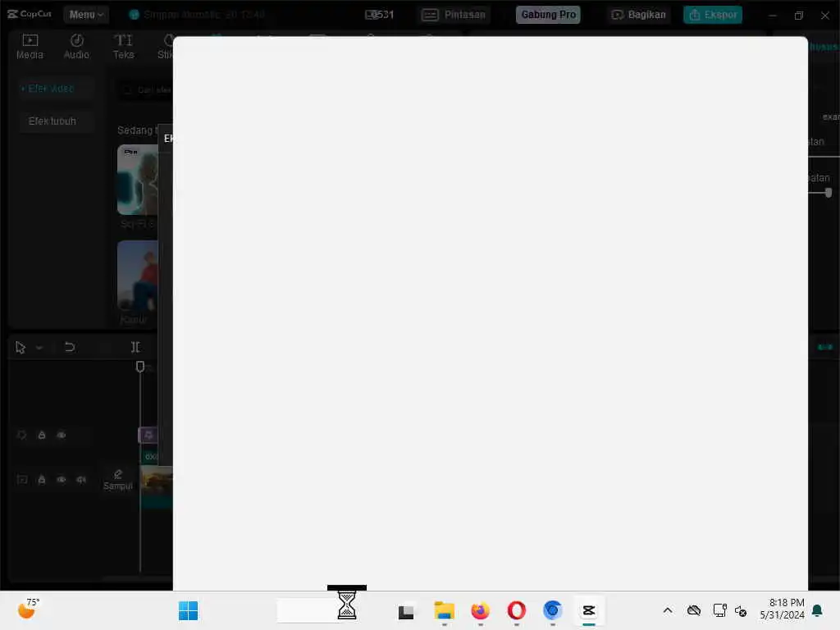
Task: Select the arrow pointer tool in timeline
Action: pos(21,348)
